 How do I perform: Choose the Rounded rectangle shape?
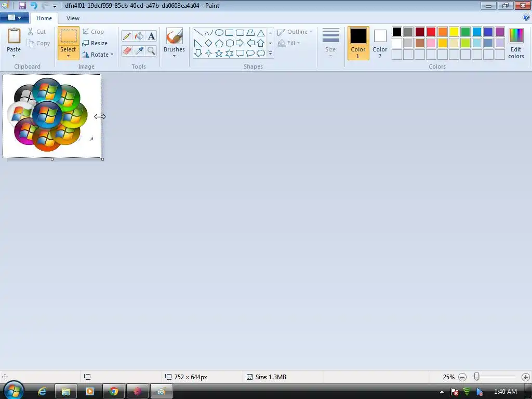coord(240,33)
